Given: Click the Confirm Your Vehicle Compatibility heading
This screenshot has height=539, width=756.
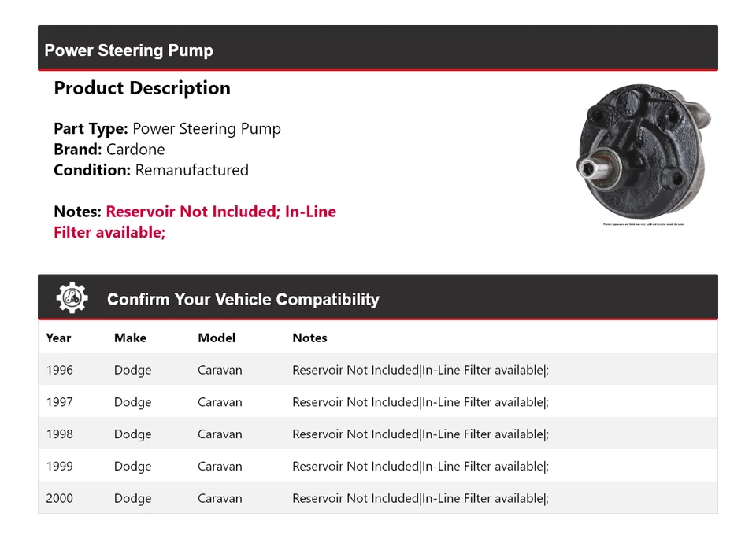Looking at the screenshot, I should pyautogui.click(x=243, y=299).
